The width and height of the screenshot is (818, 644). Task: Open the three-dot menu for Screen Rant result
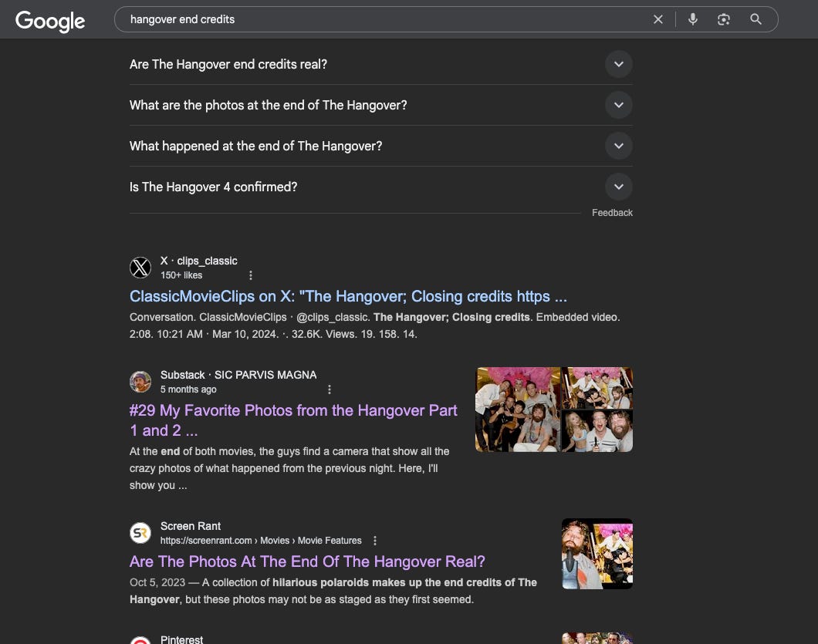[374, 540]
